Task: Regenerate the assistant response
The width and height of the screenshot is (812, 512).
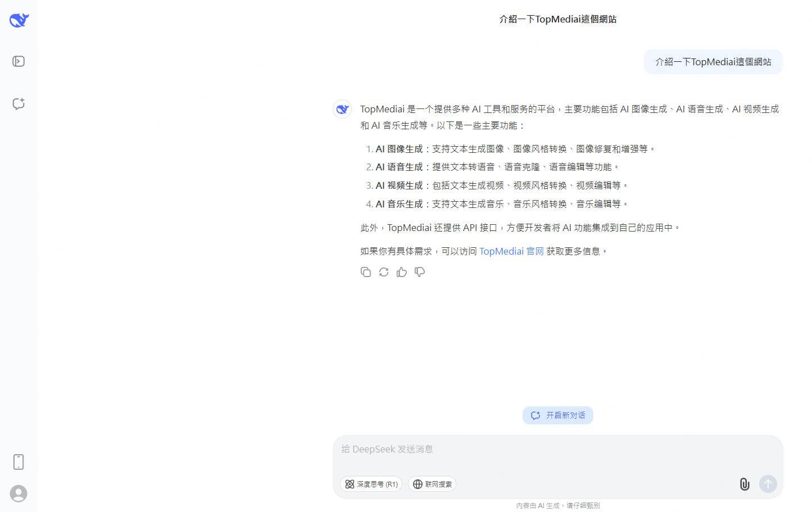Action: pyautogui.click(x=384, y=272)
